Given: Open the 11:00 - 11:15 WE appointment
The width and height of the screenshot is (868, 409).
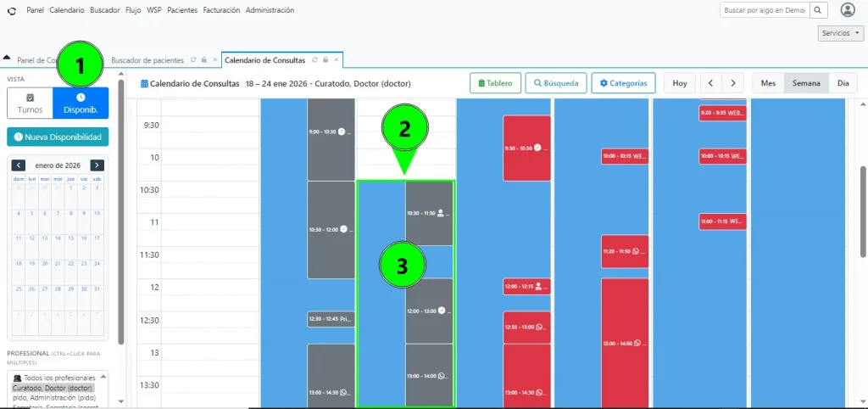Looking at the screenshot, I should tap(722, 221).
